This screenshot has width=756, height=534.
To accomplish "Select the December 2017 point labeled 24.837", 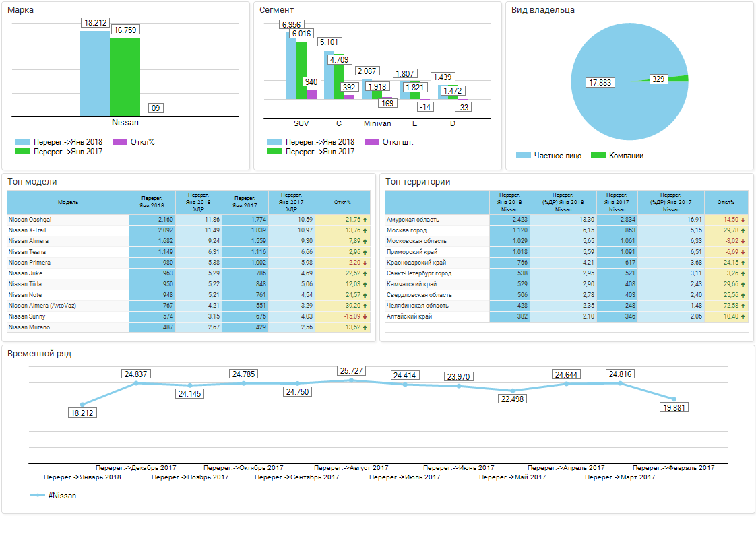I will pyautogui.click(x=136, y=383).
